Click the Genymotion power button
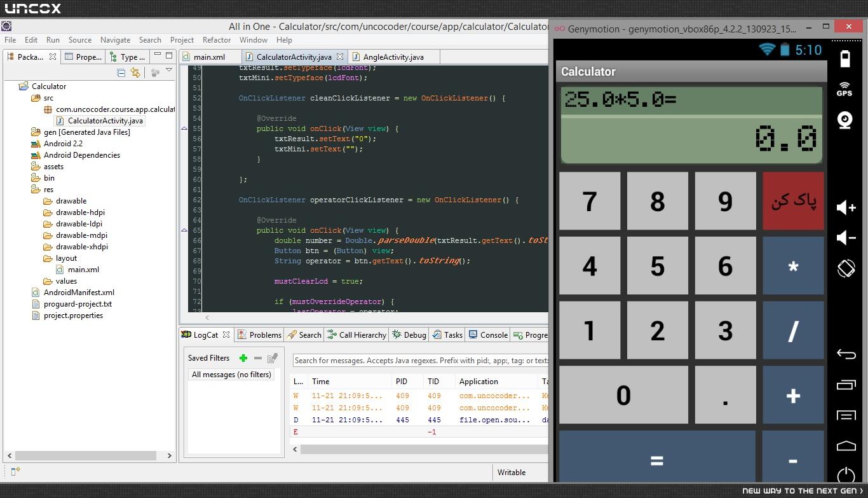The height and width of the screenshot is (498, 868). (x=846, y=474)
